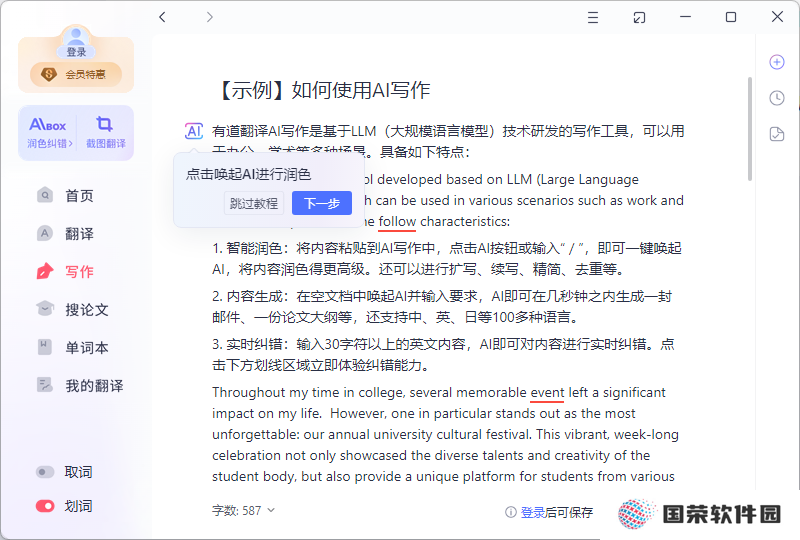Click the paragraph starting '1. 智能润色'
Viewport: 800px width, 540px height.
coord(447,258)
